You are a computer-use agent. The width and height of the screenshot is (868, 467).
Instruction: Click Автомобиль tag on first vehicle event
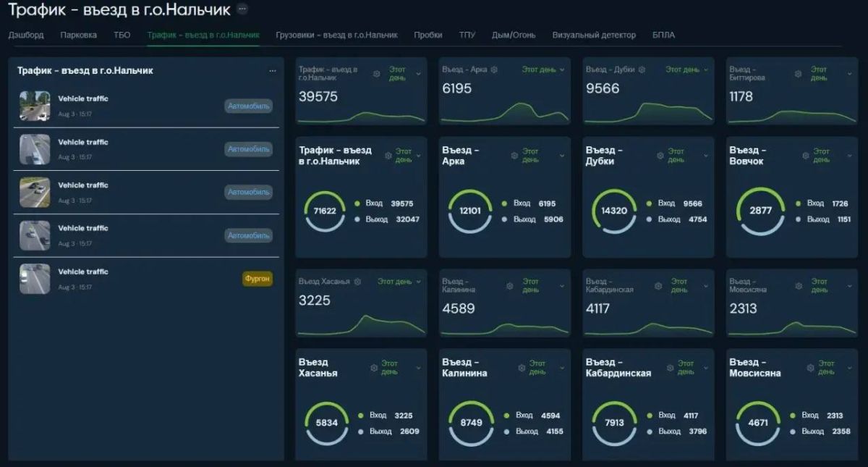(x=249, y=106)
